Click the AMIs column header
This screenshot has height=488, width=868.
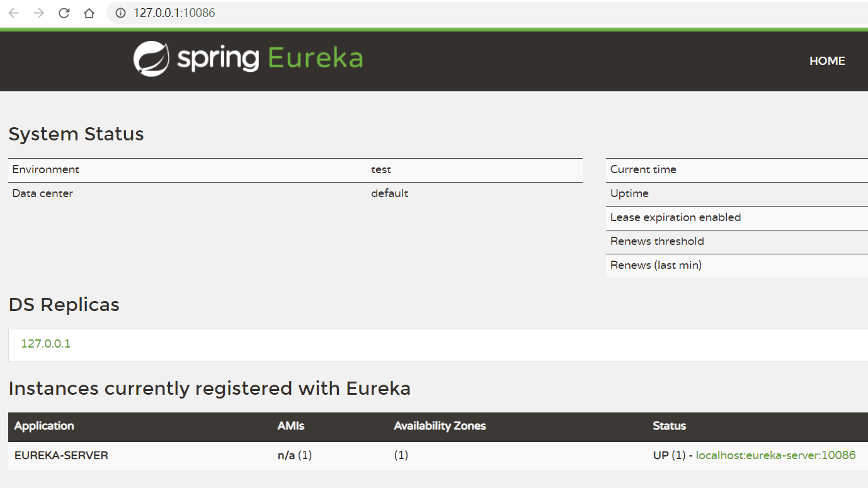[291, 426]
